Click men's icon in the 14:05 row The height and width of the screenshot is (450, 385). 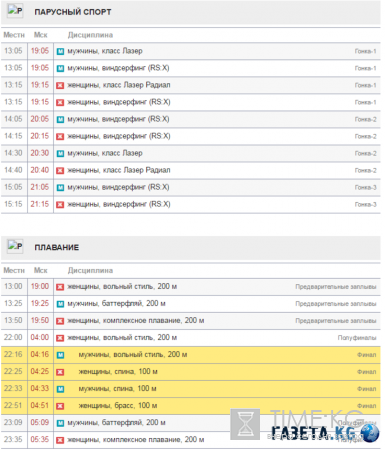pos(60,120)
